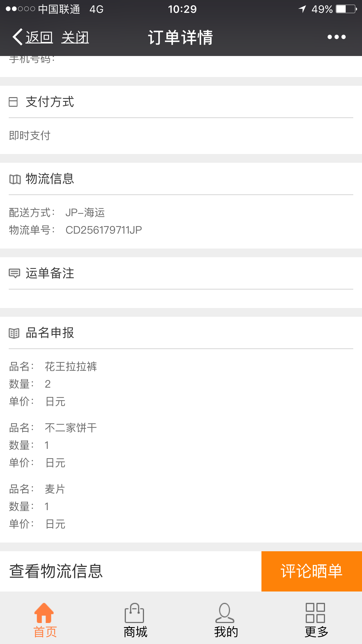Open the 商城 shopping bag icon
Viewport: 362px width, 644px height.
click(x=134, y=613)
